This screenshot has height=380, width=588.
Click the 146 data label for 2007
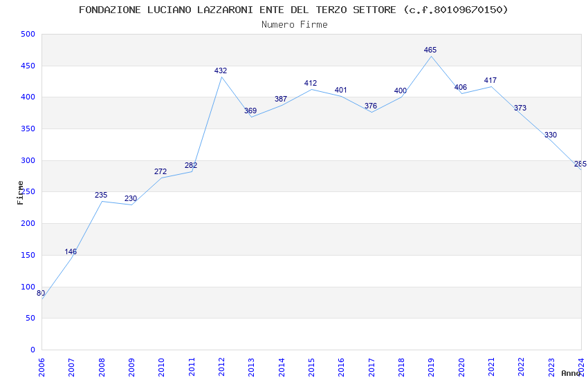point(71,251)
